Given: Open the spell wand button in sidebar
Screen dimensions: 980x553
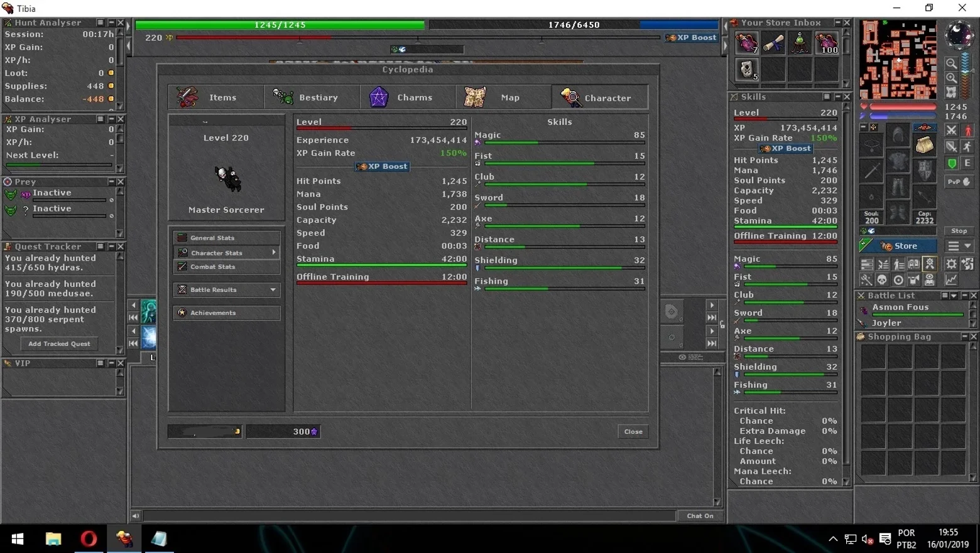Looking at the screenshot, I should [x=867, y=280].
